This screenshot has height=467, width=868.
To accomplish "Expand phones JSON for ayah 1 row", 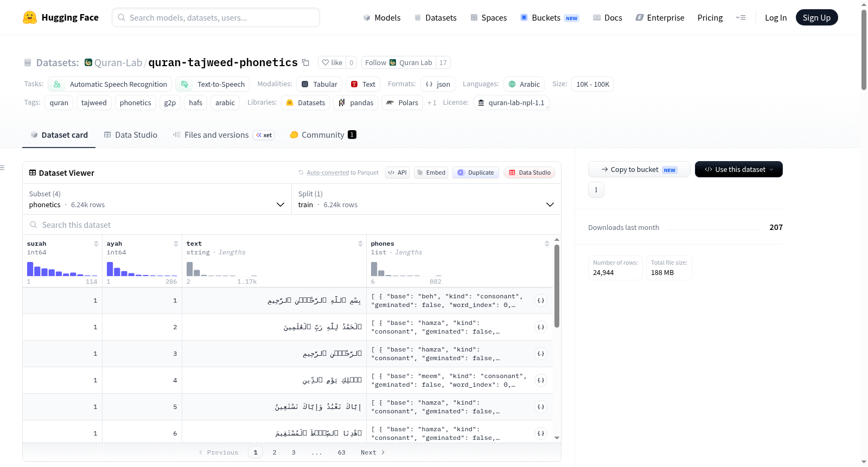I will point(541,300).
